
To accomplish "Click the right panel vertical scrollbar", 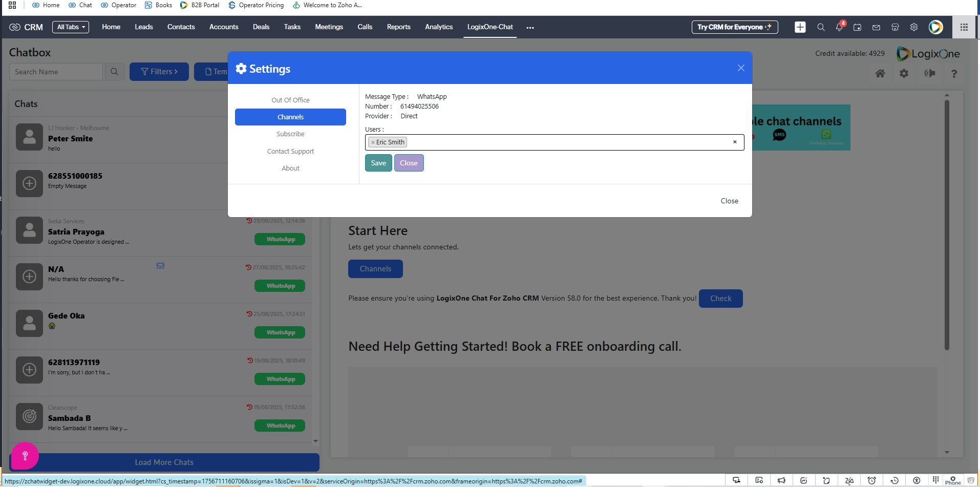I will point(947,225).
